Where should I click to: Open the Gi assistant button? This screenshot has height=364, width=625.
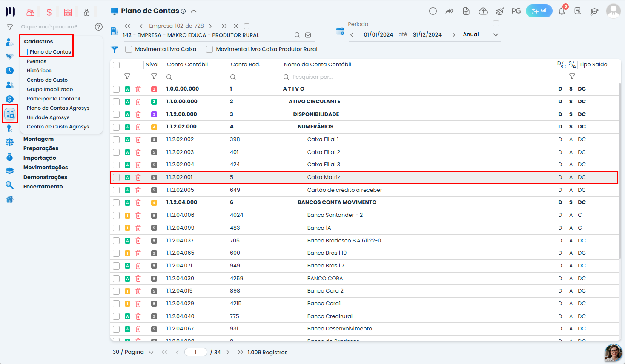539,11
